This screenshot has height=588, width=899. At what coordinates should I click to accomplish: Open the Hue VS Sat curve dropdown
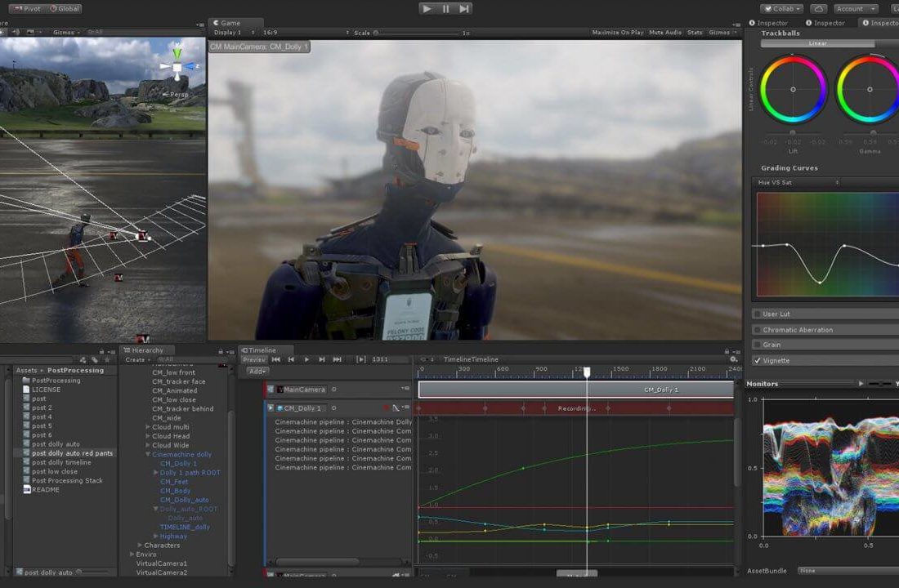coord(798,182)
